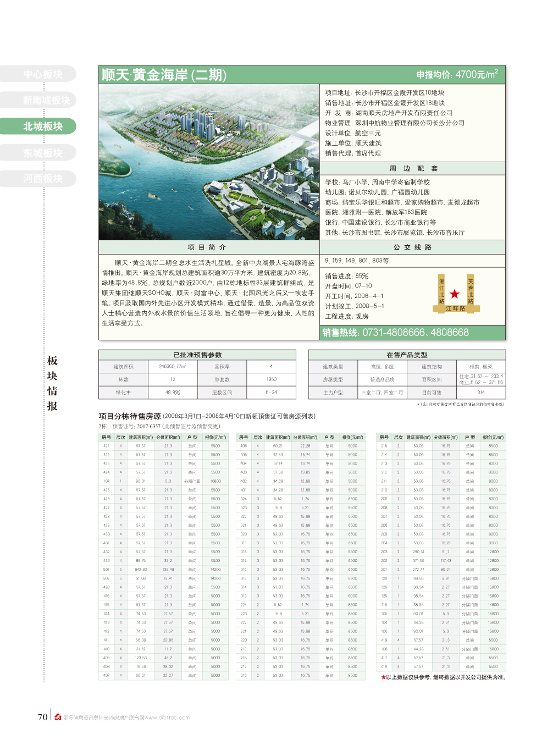This screenshot has width=553, height=756.
Task: Click the 项目分栋待售房源 heading
Action: 130,416
